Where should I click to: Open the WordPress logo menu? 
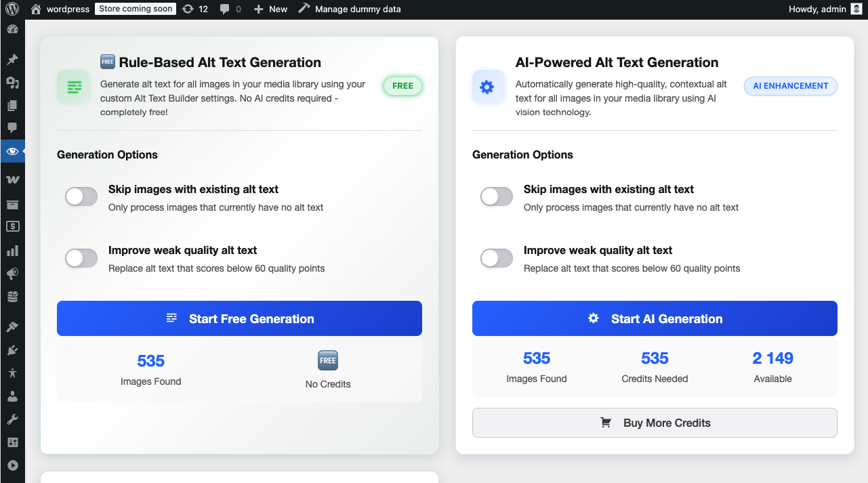[x=12, y=9]
